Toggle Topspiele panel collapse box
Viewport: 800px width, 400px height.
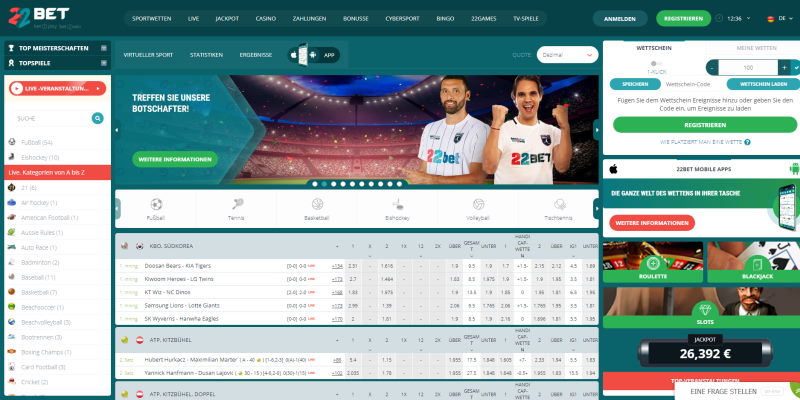pyautogui.click(x=104, y=63)
